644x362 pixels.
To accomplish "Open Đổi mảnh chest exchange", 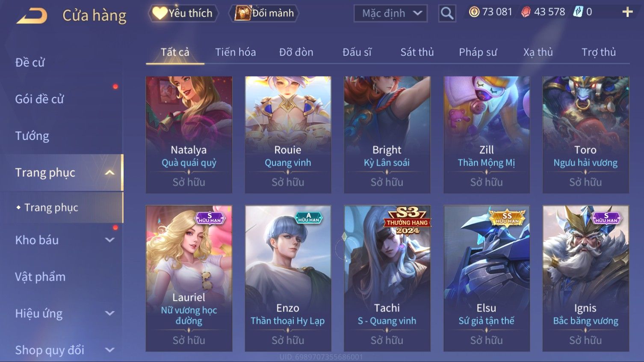I will [x=264, y=13].
